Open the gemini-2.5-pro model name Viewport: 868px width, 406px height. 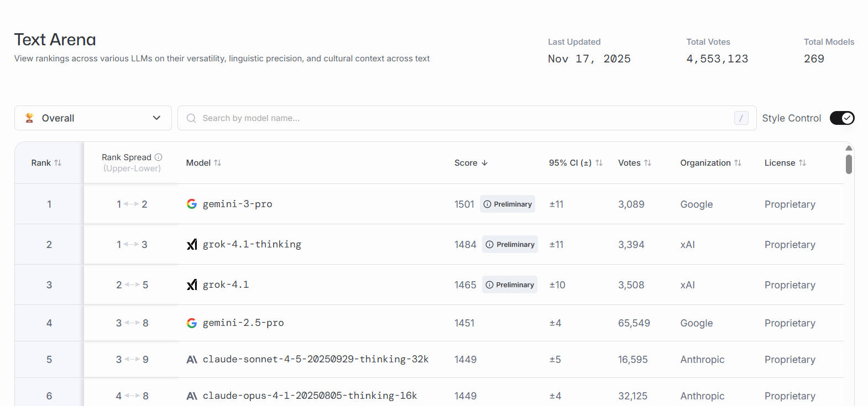243,323
